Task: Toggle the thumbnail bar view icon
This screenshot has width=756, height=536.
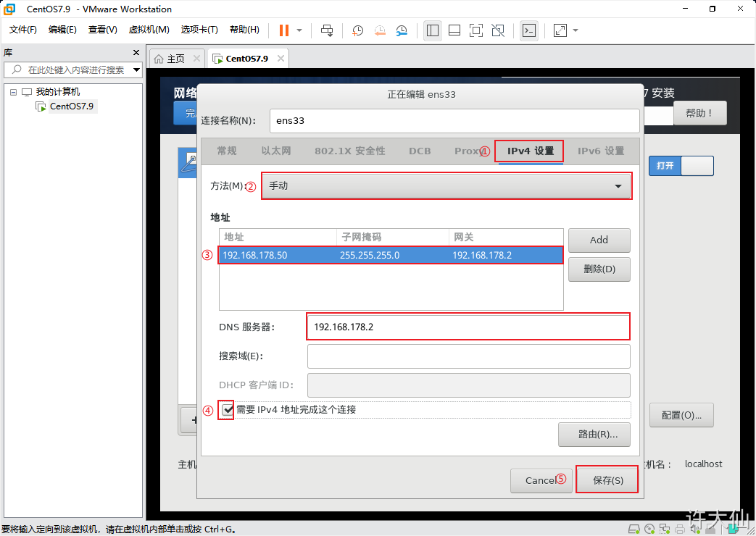Action: [x=454, y=30]
